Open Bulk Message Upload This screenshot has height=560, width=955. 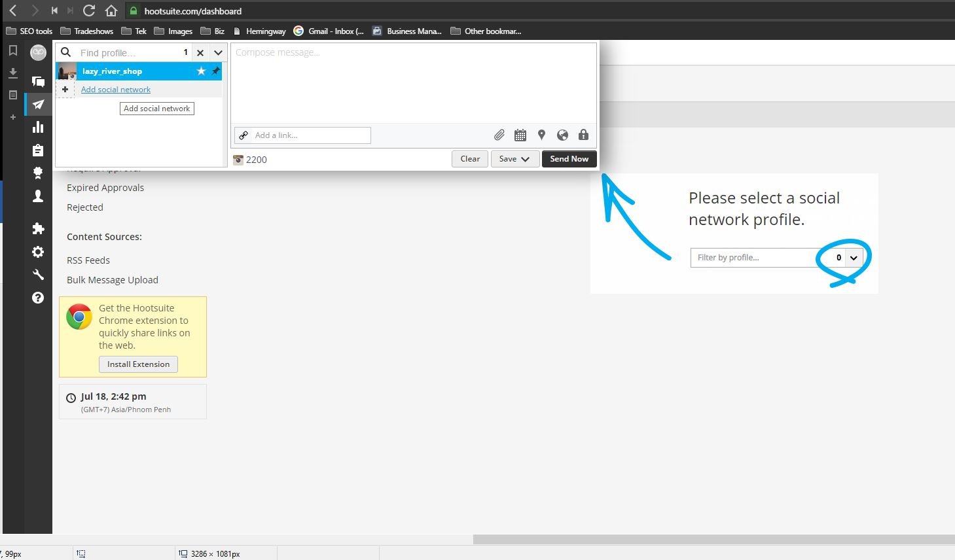pyautogui.click(x=113, y=280)
